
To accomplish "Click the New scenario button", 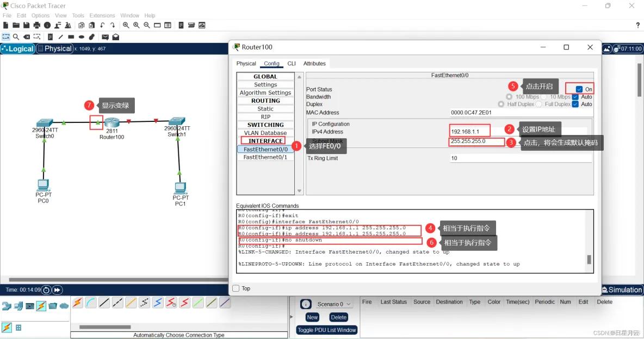I will click(x=312, y=317).
